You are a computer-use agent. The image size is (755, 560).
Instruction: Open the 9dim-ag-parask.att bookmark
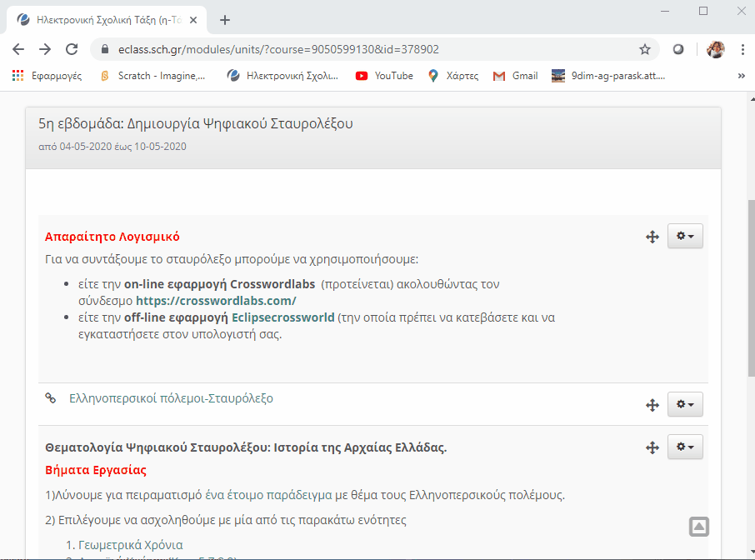[x=608, y=76]
